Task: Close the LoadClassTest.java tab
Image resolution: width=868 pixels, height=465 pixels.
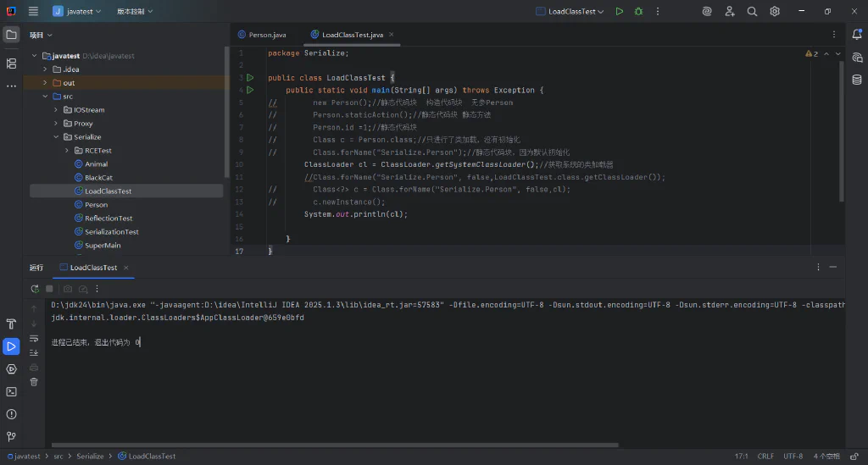Action: [x=392, y=34]
